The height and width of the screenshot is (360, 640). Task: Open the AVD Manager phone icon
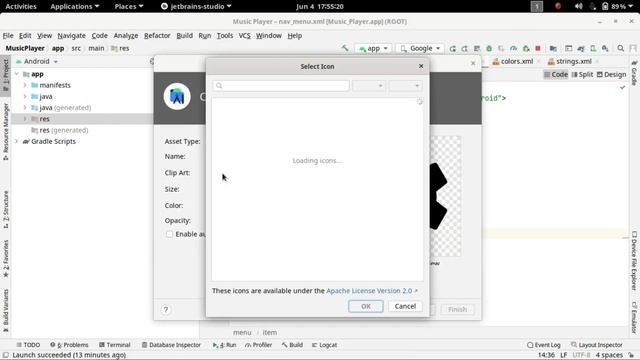click(x=593, y=49)
